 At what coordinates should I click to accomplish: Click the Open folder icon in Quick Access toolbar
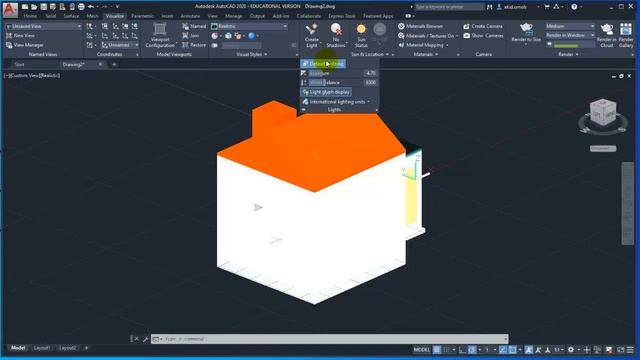(x=34, y=7)
